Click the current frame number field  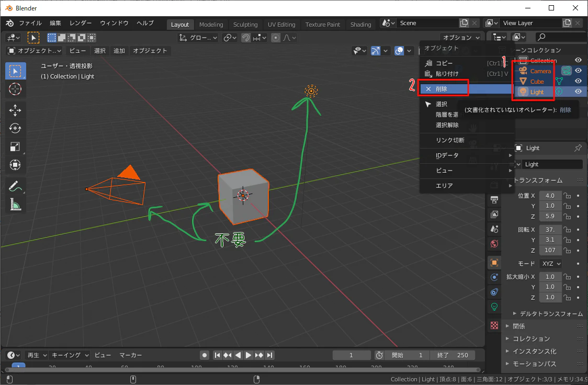(x=351, y=355)
